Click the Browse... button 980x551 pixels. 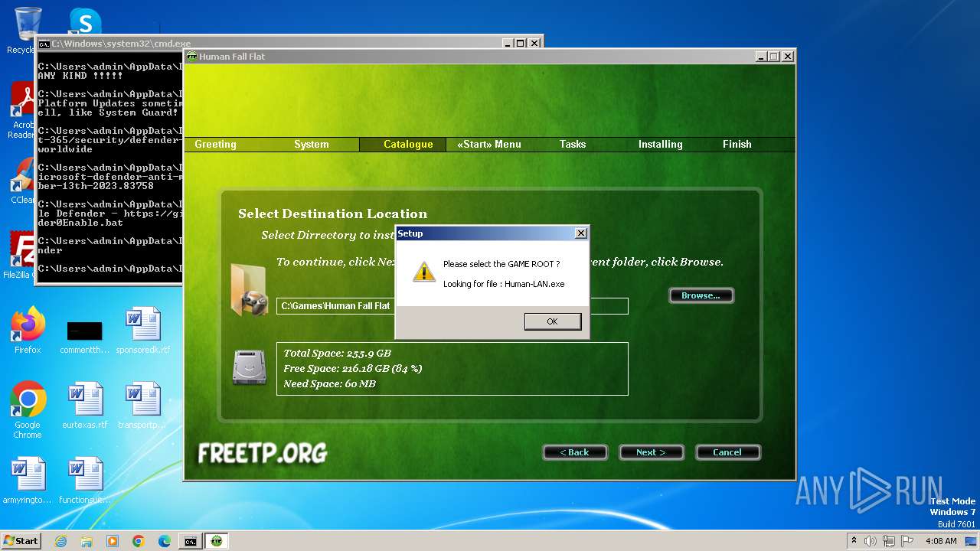[x=701, y=295]
